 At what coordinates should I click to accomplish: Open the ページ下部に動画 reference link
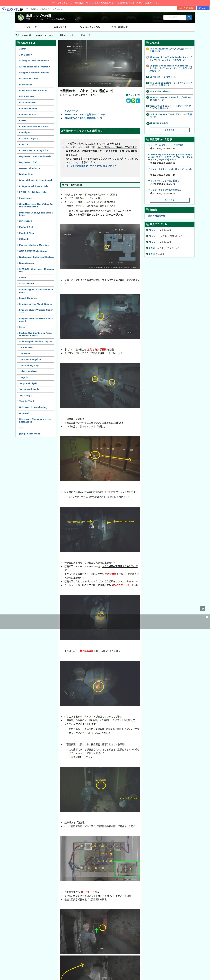[91, 166]
